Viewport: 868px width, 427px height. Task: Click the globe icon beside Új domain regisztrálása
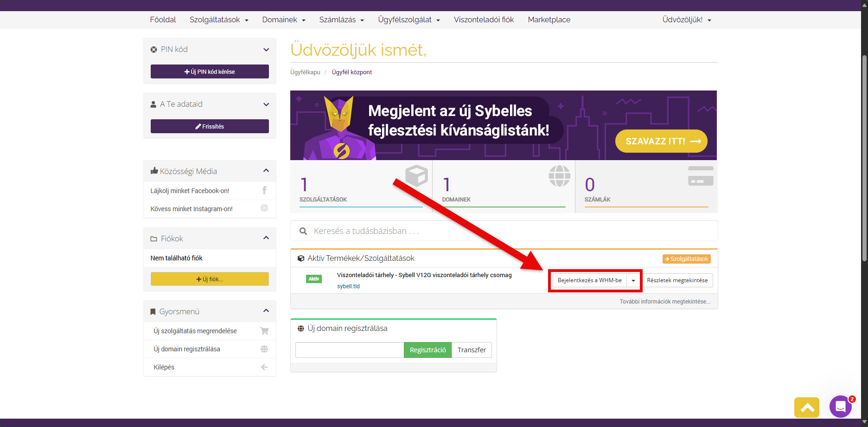tap(264, 349)
